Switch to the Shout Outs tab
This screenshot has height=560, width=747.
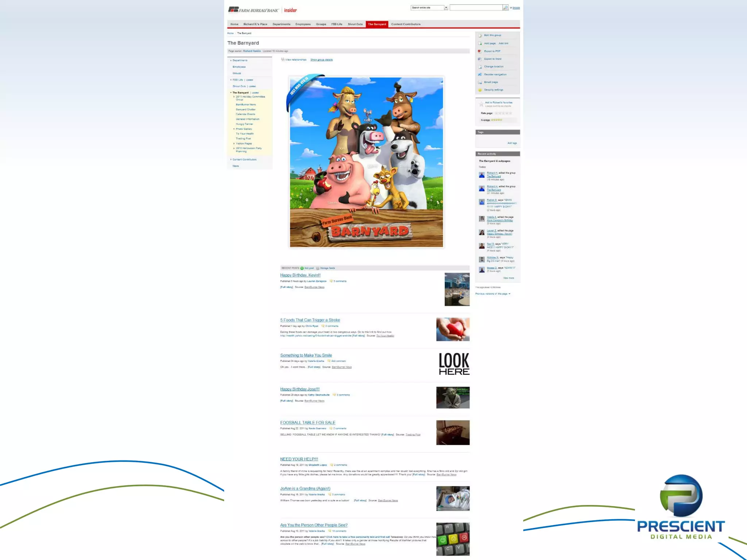[355, 24]
